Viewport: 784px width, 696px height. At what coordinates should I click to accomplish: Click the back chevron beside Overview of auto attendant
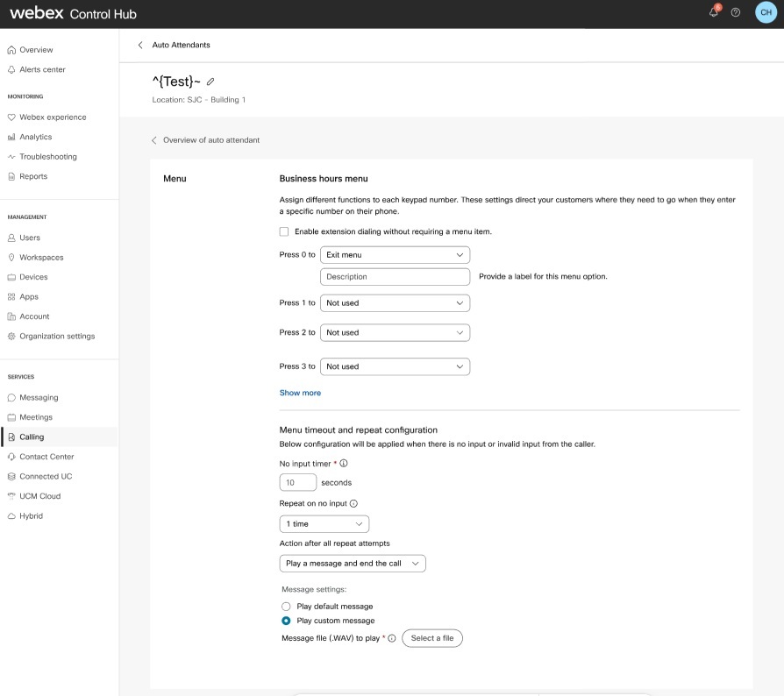[x=154, y=140]
